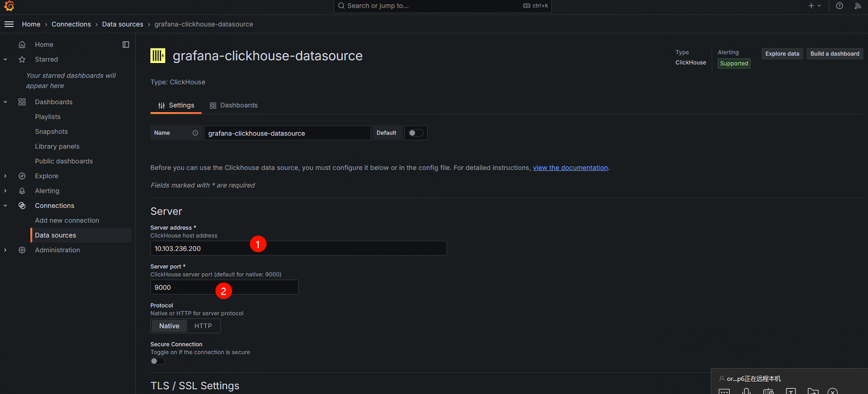Click the Grafana logo icon

coord(9,6)
